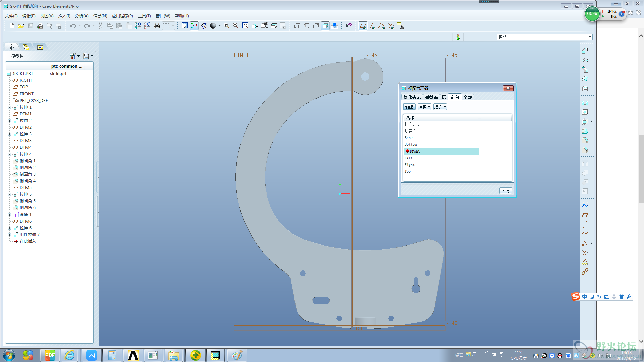Switch to 简化表示 tab in view manager

click(x=412, y=97)
